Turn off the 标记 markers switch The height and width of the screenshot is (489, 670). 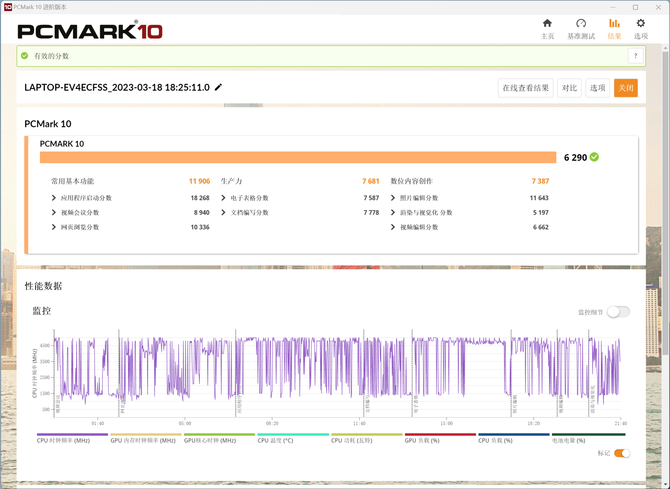click(x=622, y=454)
